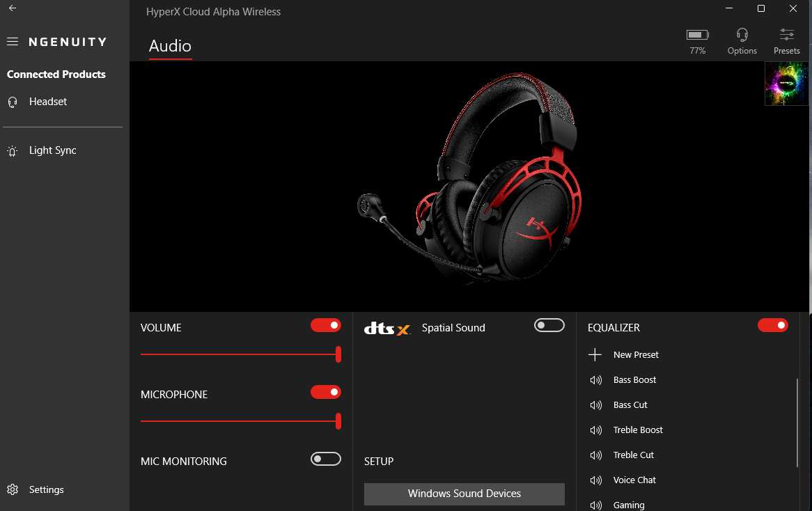Click speaker icon beside Voice Chat
The width and height of the screenshot is (812, 511).
pyautogui.click(x=595, y=480)
